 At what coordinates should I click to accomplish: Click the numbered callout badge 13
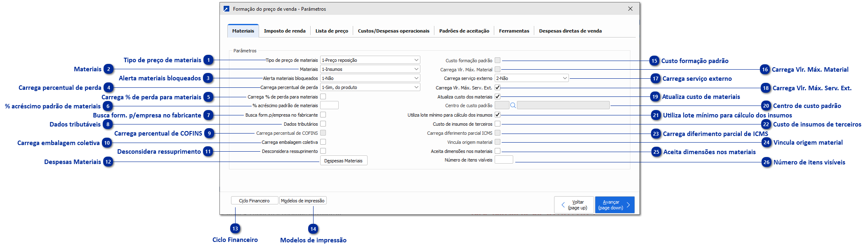(x=235, y=229)
